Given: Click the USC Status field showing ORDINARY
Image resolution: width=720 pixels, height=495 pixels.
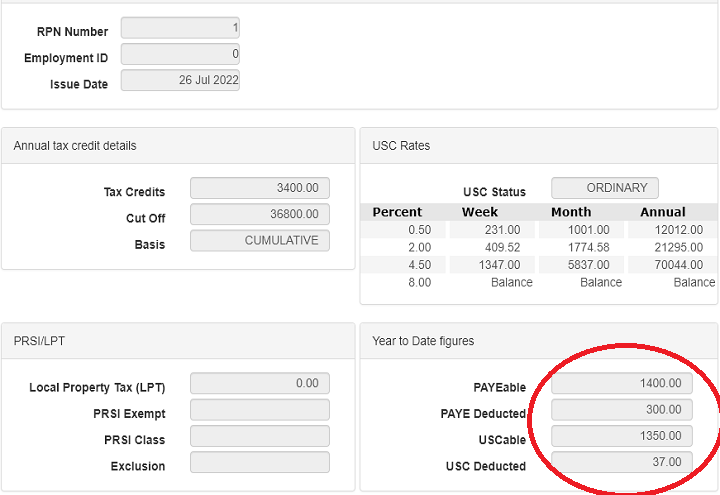Looking at the screenshot, I should tap(605, 188).
